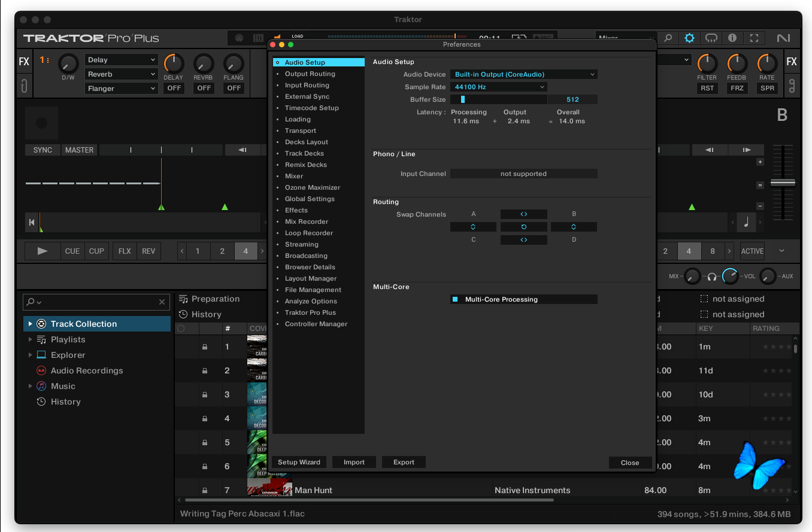
Task: Click the musical note icon on Deck B
Action: tap(746, 223)
